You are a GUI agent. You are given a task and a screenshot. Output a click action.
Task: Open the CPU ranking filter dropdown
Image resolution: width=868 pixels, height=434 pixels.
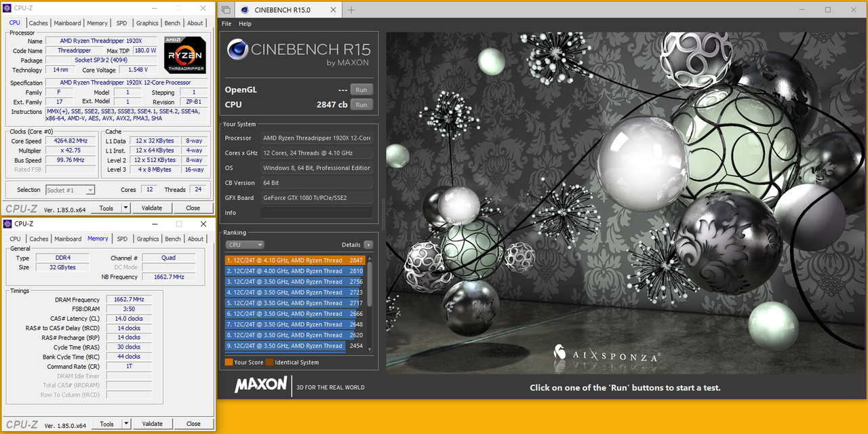click(245, 245)
